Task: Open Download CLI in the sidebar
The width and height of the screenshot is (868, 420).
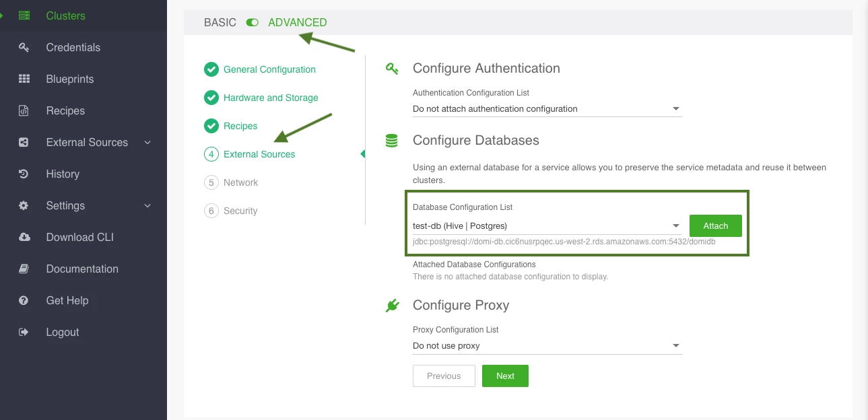Action: [80, 237]
